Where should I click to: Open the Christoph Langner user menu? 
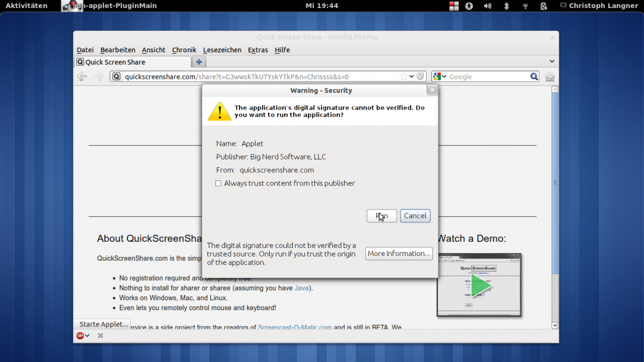(x=599, y=6)
